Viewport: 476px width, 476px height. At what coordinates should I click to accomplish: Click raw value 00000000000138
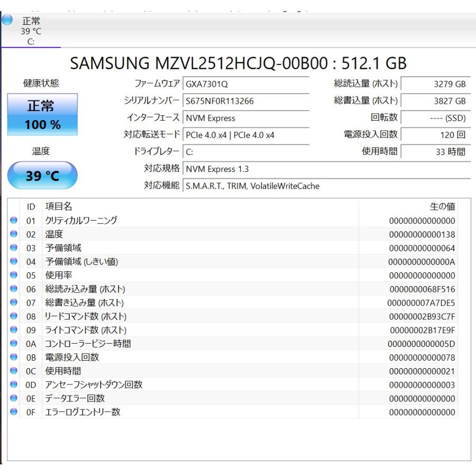[x=422, y=234]
